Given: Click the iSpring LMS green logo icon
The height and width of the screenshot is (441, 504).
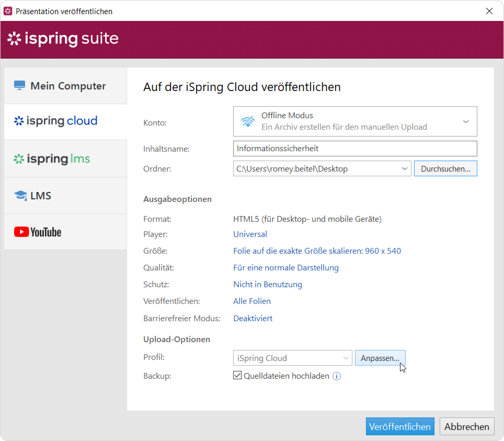Looking at the screenshot, I should click(19, 159).
